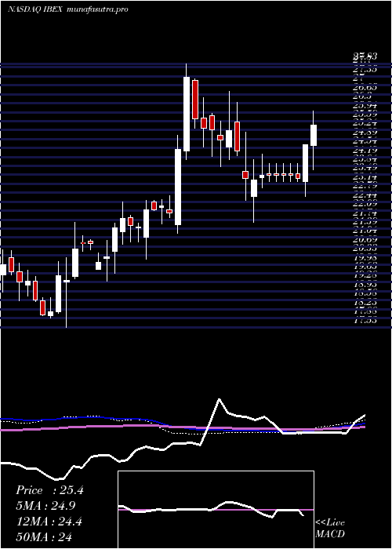Click the 20.69 price axis label
Image resolution: width=392 pixels, height=549 pixels.
[x=365, y=240]
